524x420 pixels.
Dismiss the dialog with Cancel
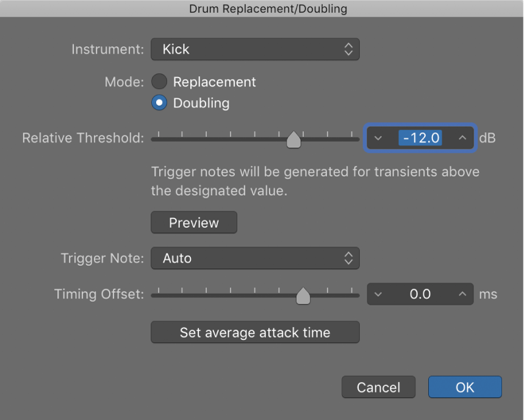[378, 386]
